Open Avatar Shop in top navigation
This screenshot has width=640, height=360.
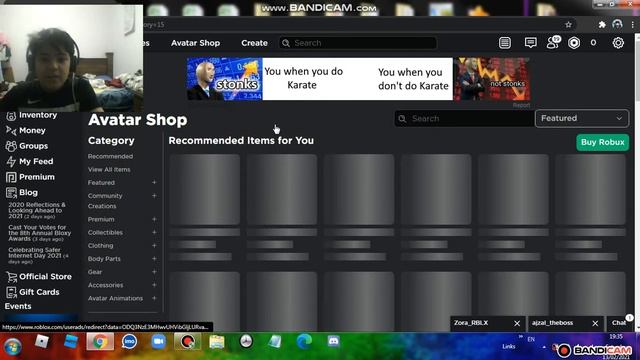[196, 43]
